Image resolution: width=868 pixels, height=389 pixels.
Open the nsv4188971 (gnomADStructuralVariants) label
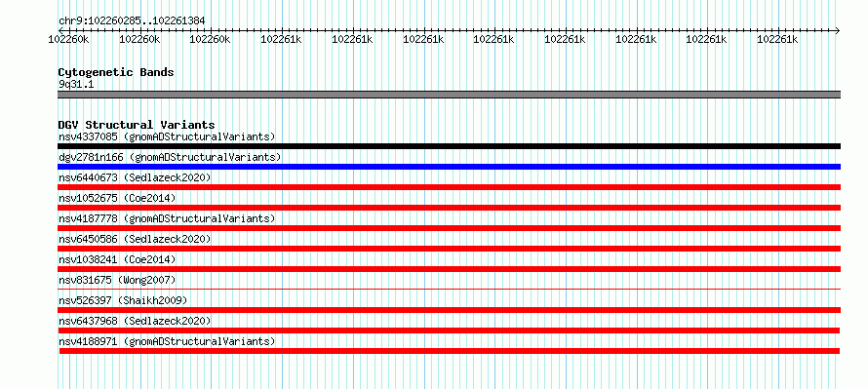[167, 341]
